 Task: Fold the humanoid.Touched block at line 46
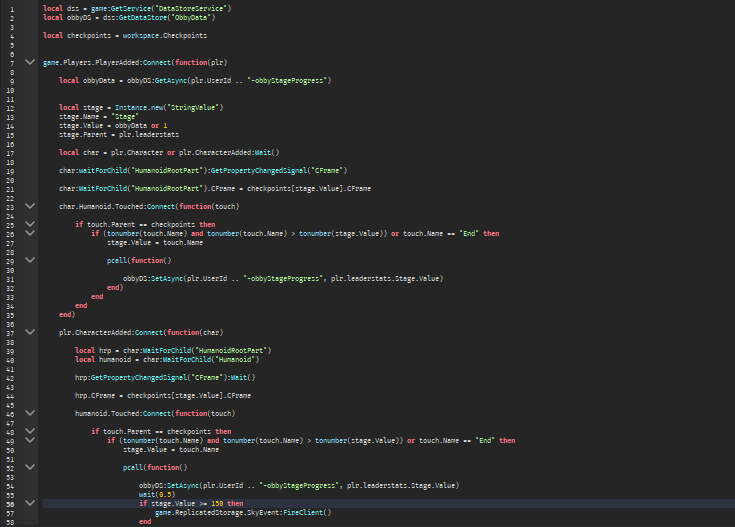[30, 413]
